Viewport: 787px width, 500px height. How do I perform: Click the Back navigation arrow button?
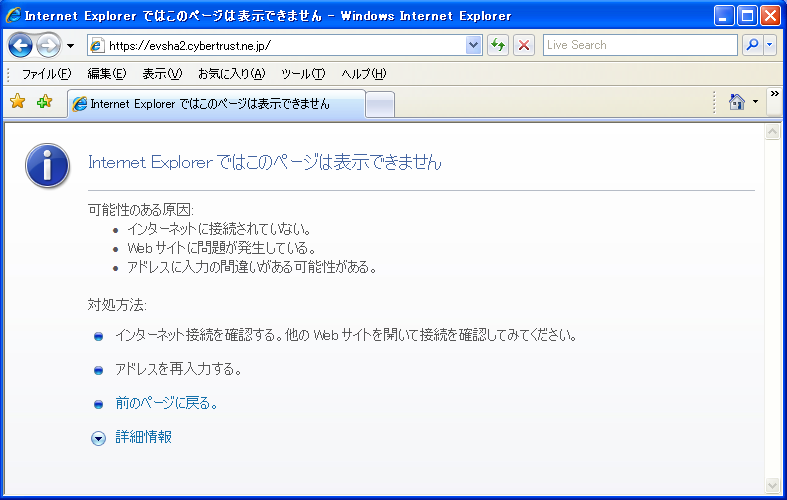[21, 45]
